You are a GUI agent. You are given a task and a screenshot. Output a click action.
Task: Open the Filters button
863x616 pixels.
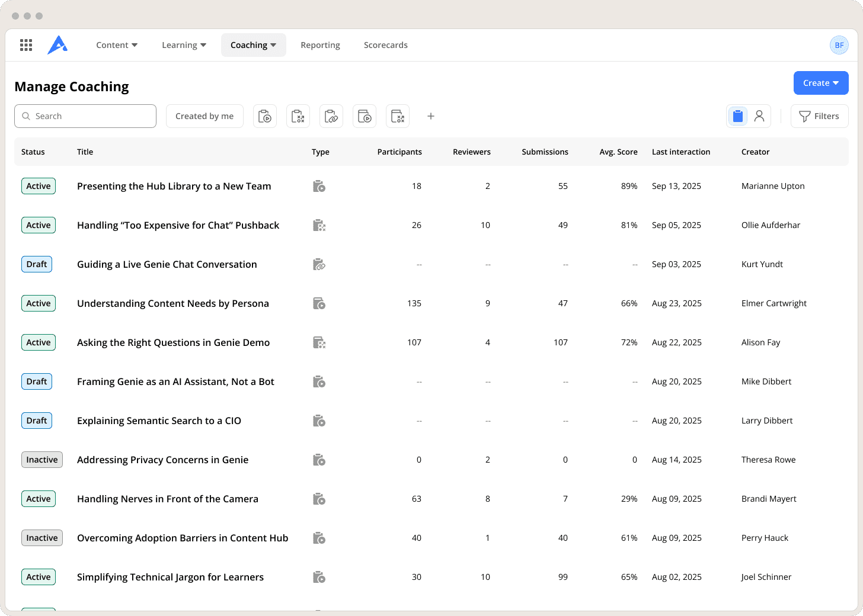click(x=819, y=116)
